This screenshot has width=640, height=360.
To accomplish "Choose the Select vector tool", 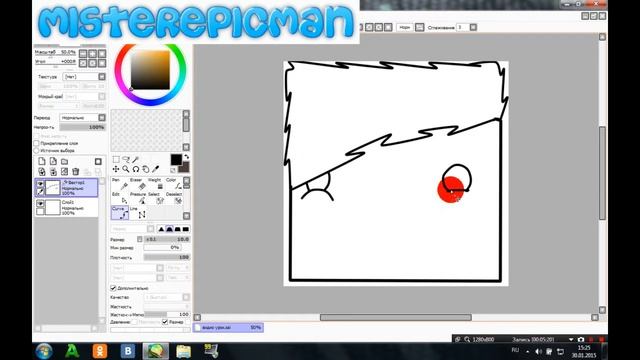I will point(156,198).
